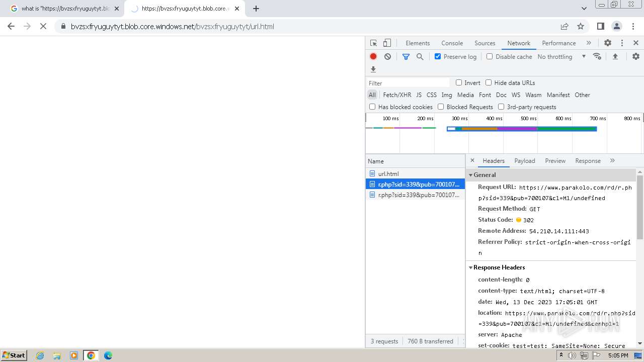The width and height of the screenshot is (644, 362).
Task: Open Microsoft Edge from the taskbar
Action: pos(108,355)
